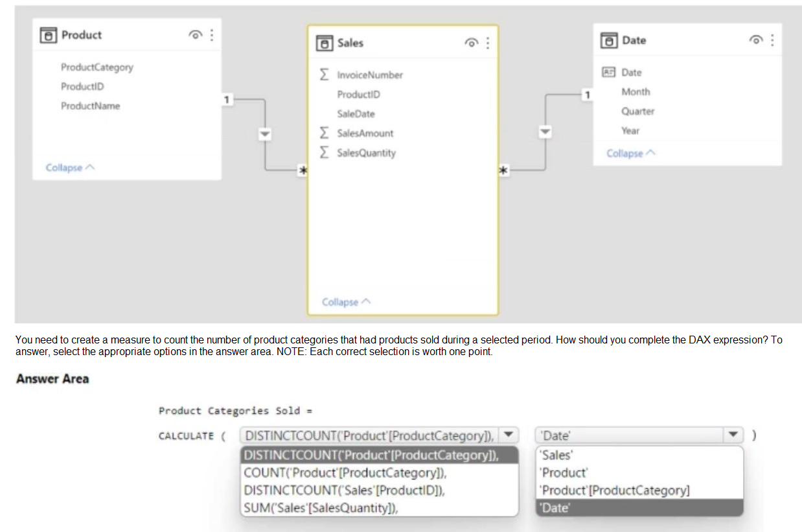Pick SUM('Sales'[SalesQuantity]) from the list
802x532 pixels.
(321, 508)
